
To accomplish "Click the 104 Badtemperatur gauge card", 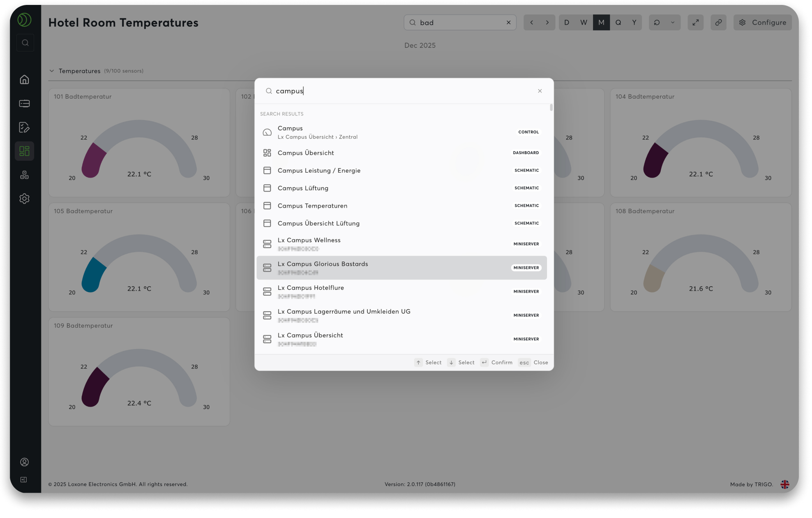I will pyautogui.click(x=701, y=143).
